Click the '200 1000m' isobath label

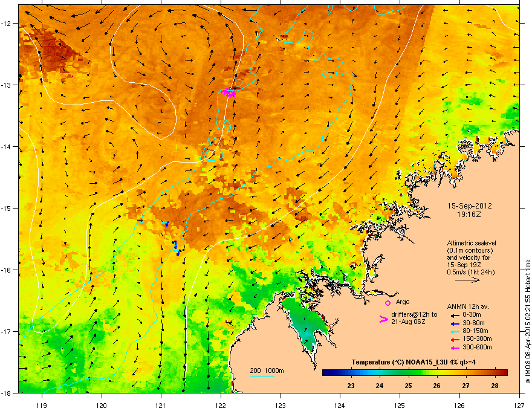267,371
